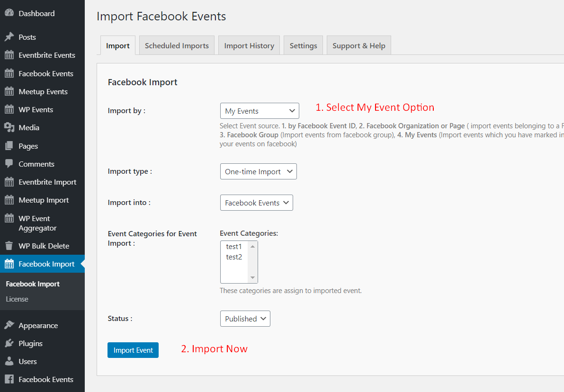564x392 pixels.
Task: Change the Status dropdown from Published
Action: tap(245, 319)
